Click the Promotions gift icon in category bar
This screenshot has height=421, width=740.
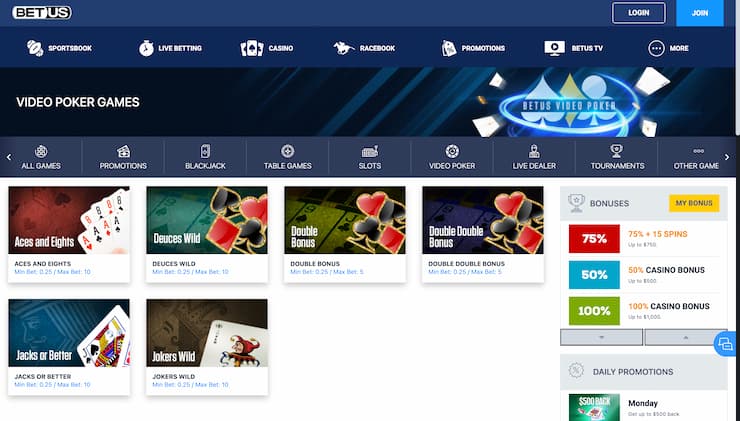(123, 152)
